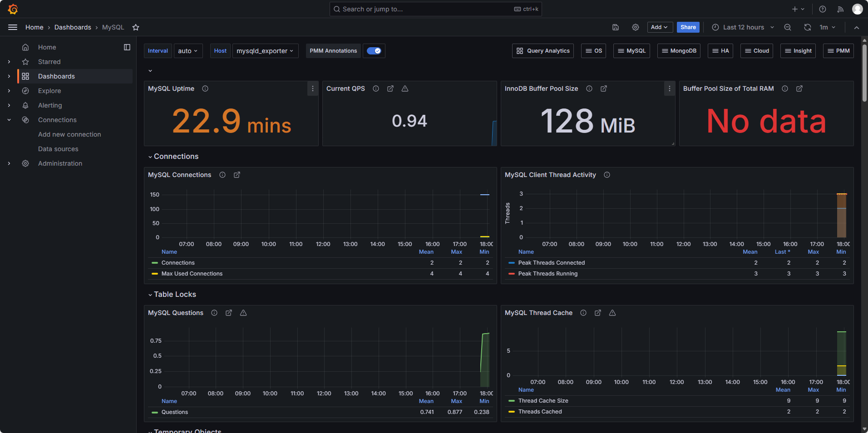This screenshot has width=868, height=433.
Task: Open external link on Current QPS panel
Action: pos(390,89)
